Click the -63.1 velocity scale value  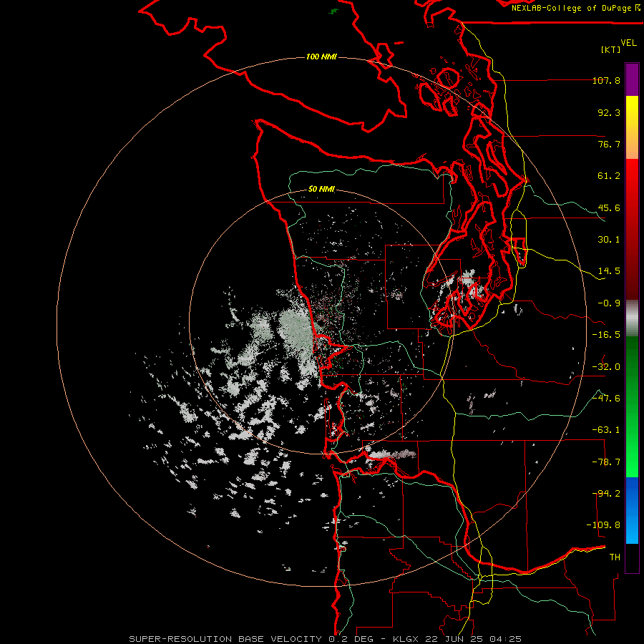606,430
